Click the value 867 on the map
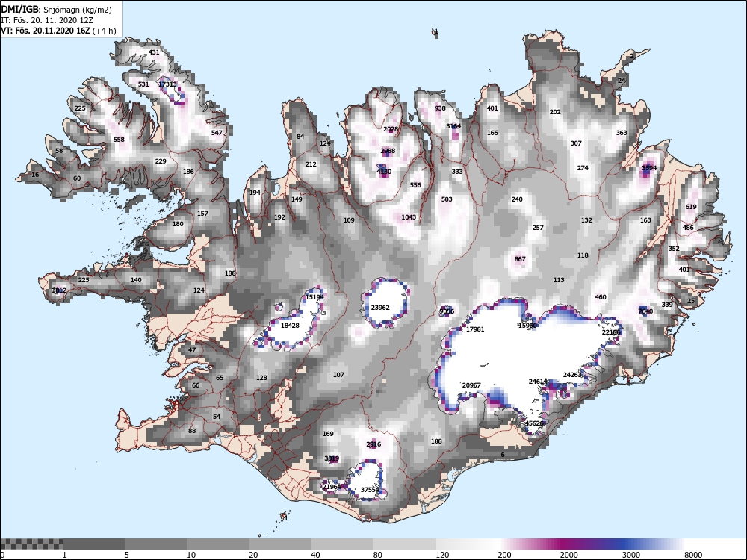747x560 pixels. [x=520, y=259]
